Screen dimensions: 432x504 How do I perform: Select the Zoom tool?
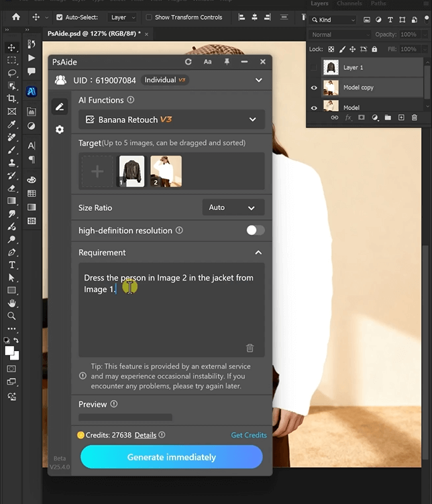click(11, 316)
